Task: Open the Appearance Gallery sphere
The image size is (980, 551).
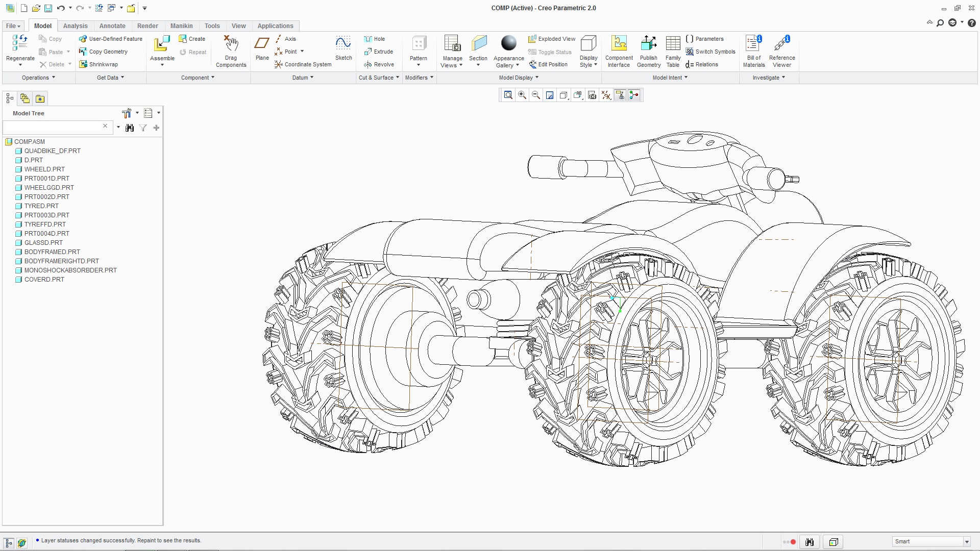Action: 508,43
